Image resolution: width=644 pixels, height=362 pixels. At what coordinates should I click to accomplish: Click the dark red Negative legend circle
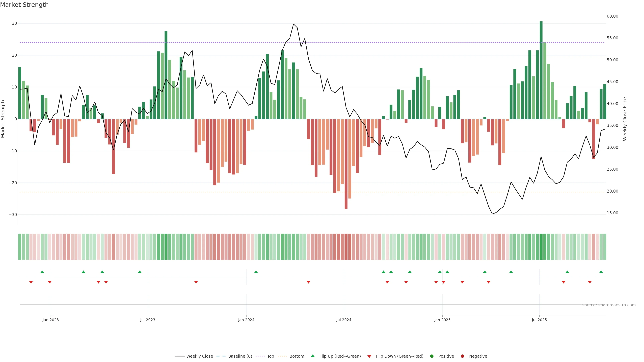pyautogui.click(x=462, y=356)
